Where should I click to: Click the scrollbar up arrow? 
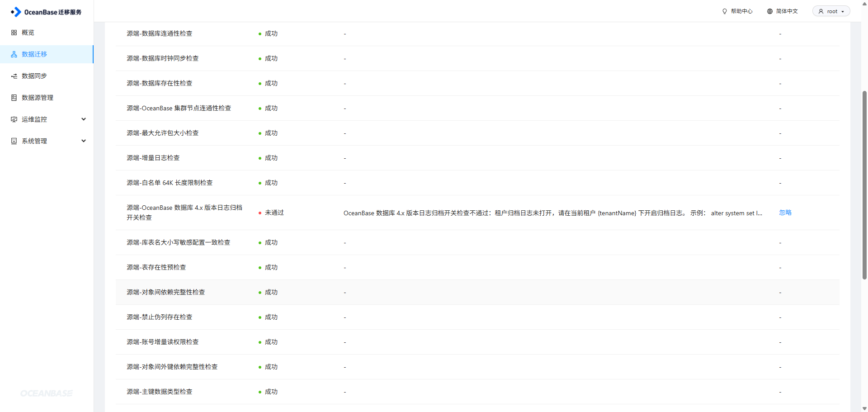coord(864,4)
